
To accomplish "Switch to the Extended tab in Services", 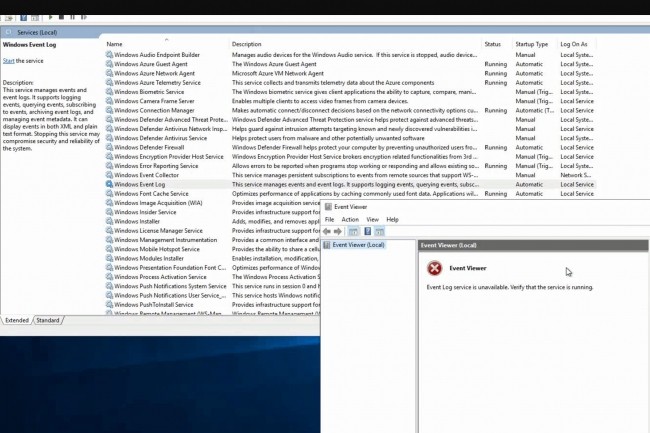I will pos(17,320).
